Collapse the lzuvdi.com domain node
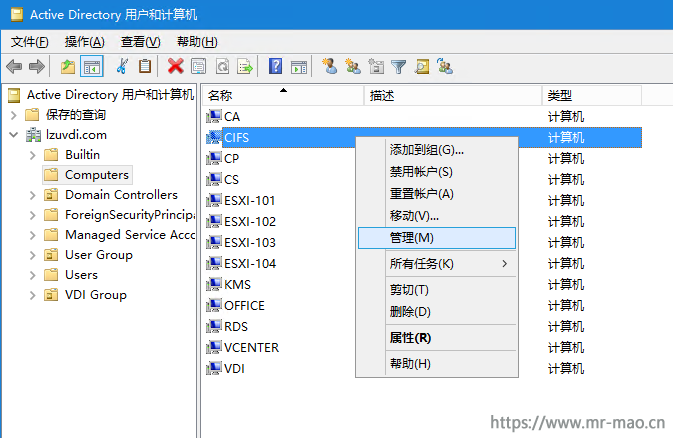The image size is (673, 438). coord(13,135)
